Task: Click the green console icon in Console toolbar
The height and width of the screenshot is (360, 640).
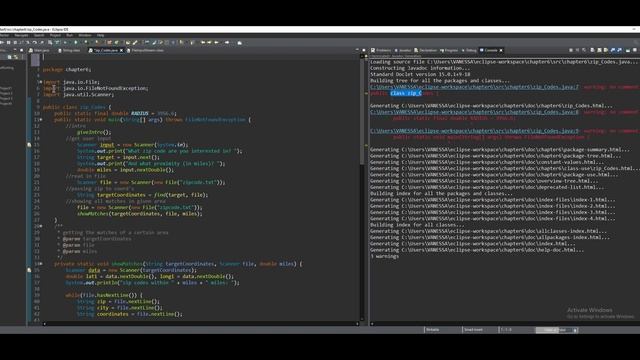Action: [x=628, y=50]
